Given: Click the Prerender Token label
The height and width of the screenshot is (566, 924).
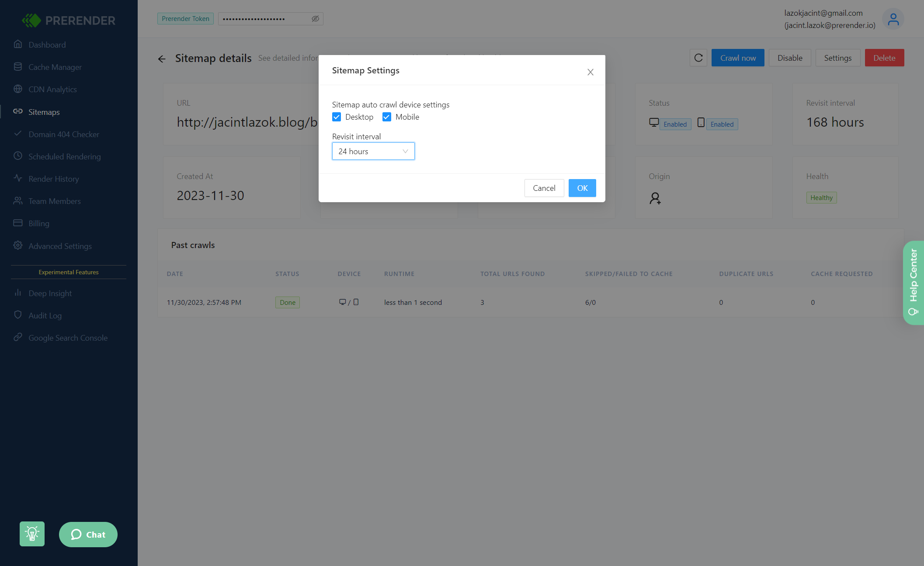Looking at the screenshot, I should pos(185,19).
